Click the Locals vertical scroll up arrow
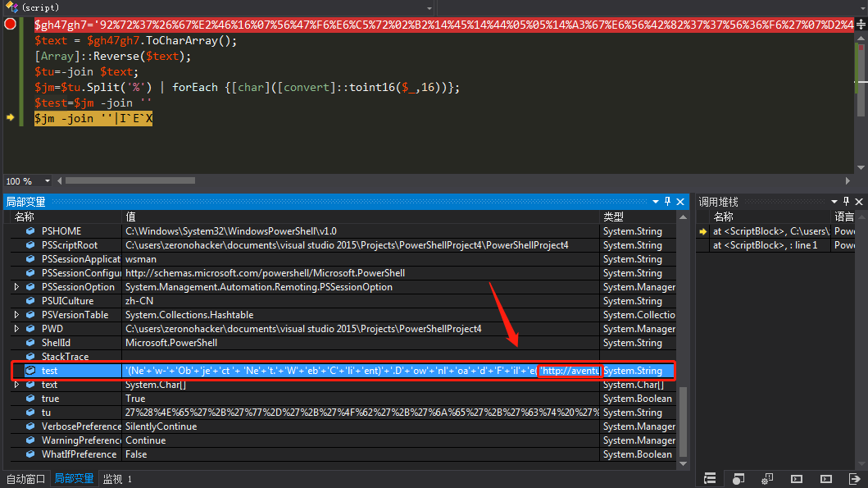This screenshot has width=868, height=488. click(x=683, y=217)
